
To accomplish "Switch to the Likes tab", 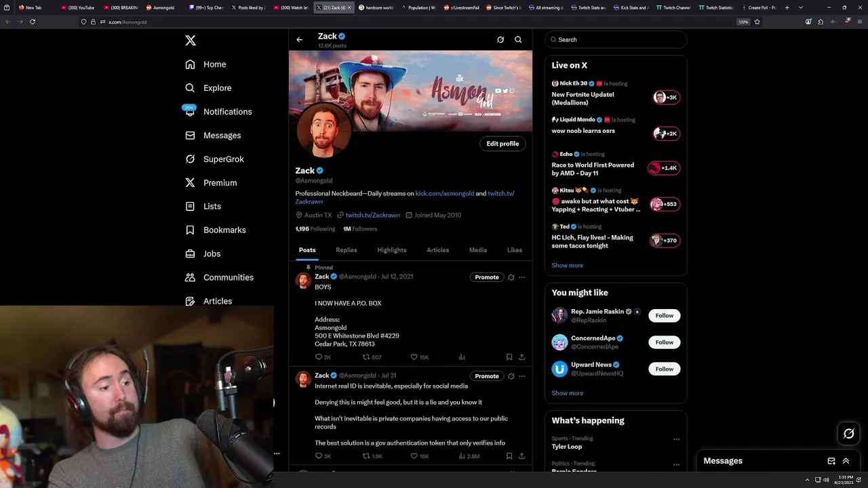I will pyautogui.click(x=515, y=250).
